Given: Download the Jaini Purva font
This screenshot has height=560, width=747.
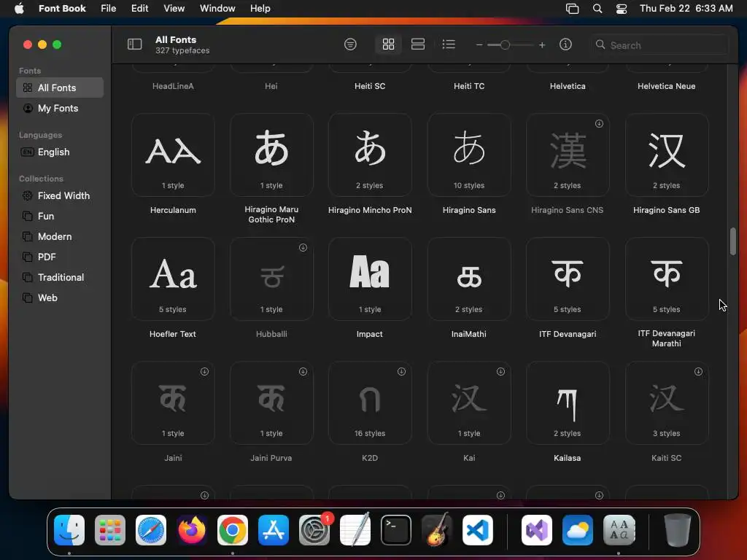Looking at the screenshot, I should pyautogui.click(x=303, y=371).
